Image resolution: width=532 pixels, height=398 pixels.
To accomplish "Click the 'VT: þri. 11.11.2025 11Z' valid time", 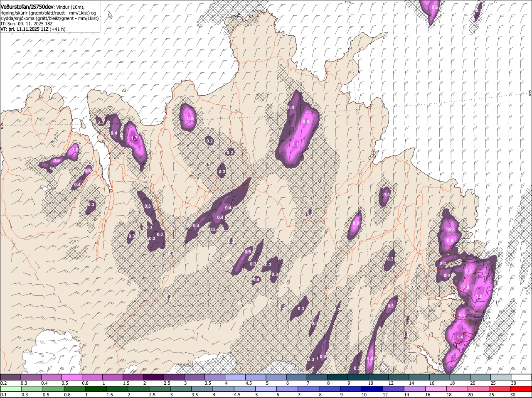I will coord(25,29).
